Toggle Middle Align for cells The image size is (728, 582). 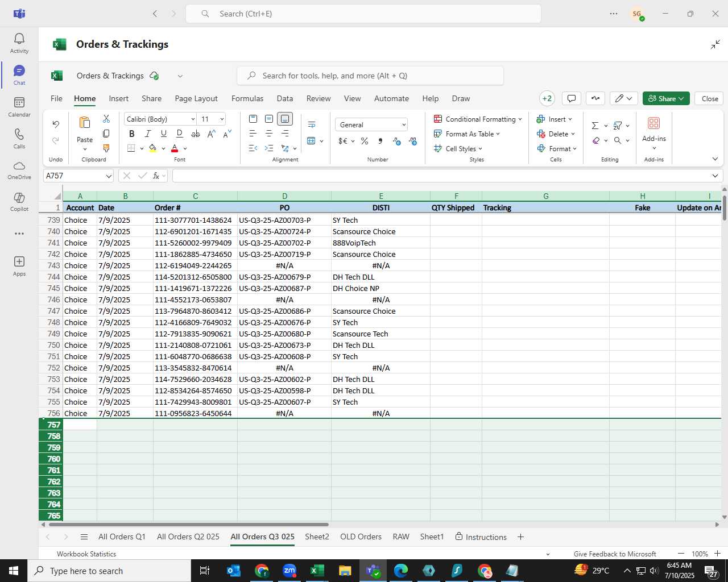(269, 119)
